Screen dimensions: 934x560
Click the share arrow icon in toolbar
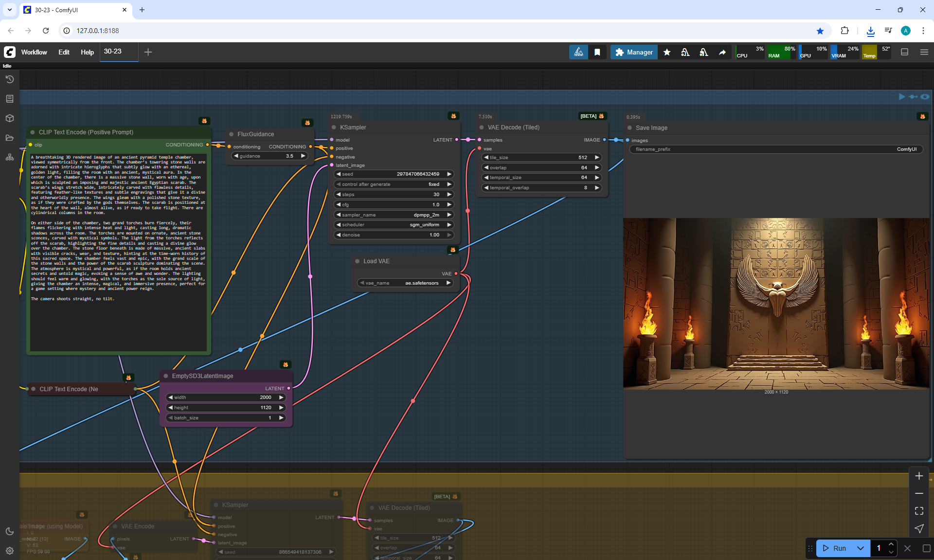pos(722,52)
